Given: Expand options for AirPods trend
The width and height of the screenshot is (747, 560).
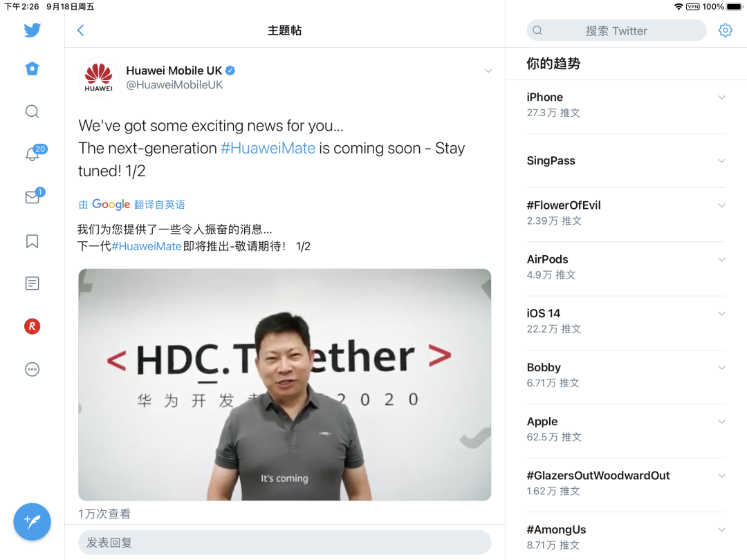Looking at the screenshot, I should pos(721,259).
